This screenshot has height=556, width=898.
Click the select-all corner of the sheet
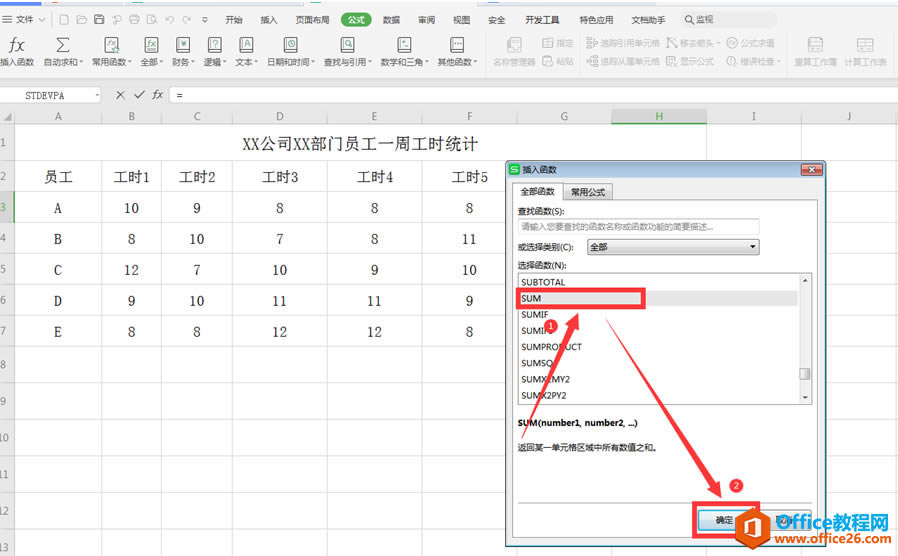click(7, 116)
